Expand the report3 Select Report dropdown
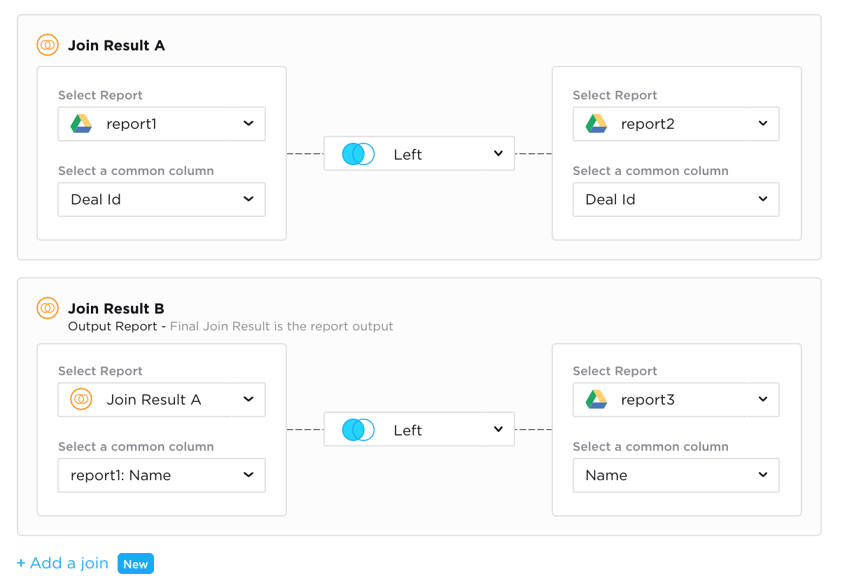Image resolution: width=868 pixels, height=588 pixels. point(762,400)
